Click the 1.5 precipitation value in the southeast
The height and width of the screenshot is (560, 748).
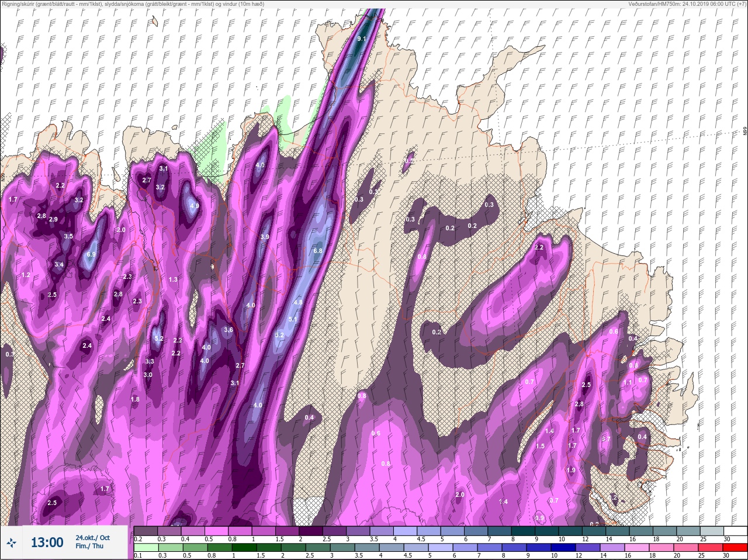(541, 446)
